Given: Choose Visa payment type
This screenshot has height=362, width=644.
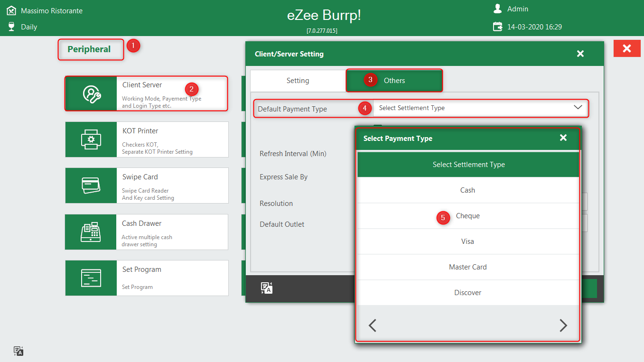Looking at the screenshot, I should coord(468,241).
